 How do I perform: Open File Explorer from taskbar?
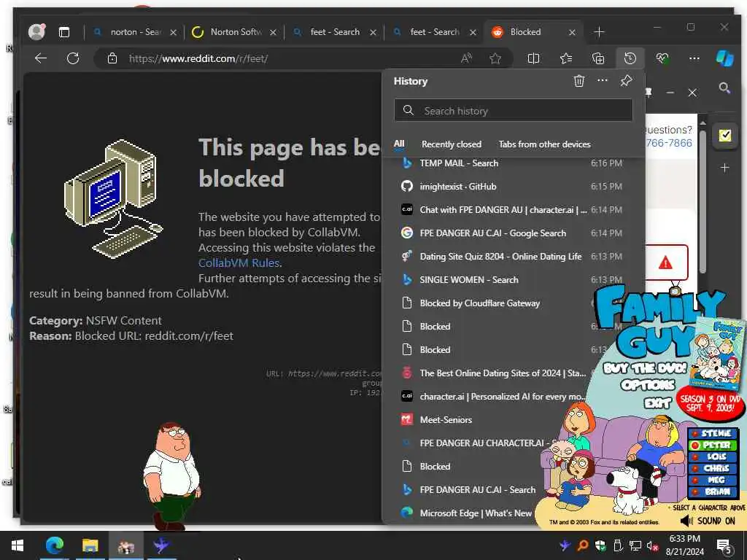pos(90,545)
